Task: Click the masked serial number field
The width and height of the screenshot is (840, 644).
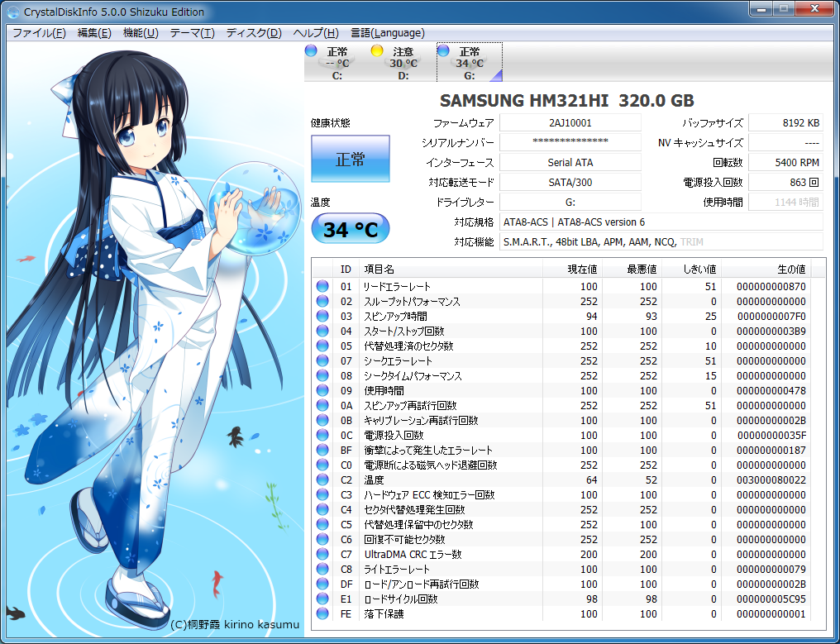Action: tap(570, 142)
